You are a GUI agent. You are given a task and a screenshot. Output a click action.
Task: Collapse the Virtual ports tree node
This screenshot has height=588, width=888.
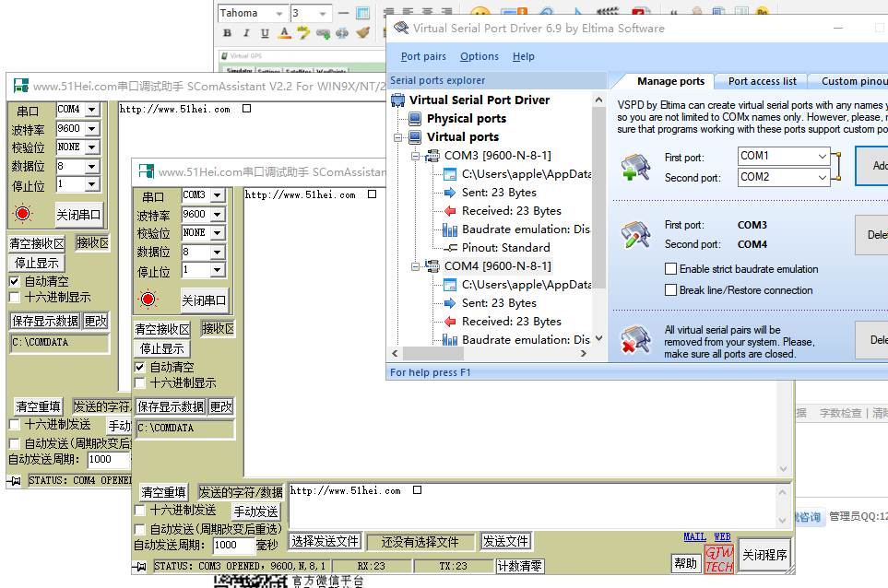pos(397,137)
